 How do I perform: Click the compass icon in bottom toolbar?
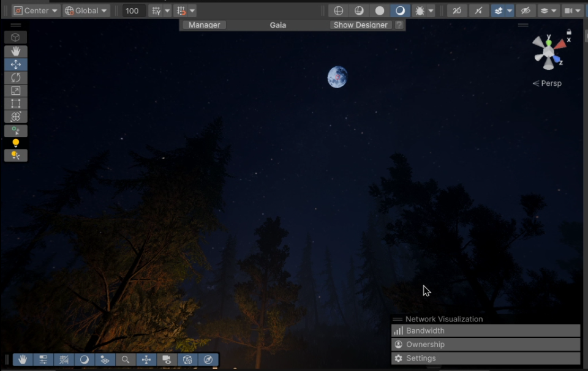coord(208,360)
